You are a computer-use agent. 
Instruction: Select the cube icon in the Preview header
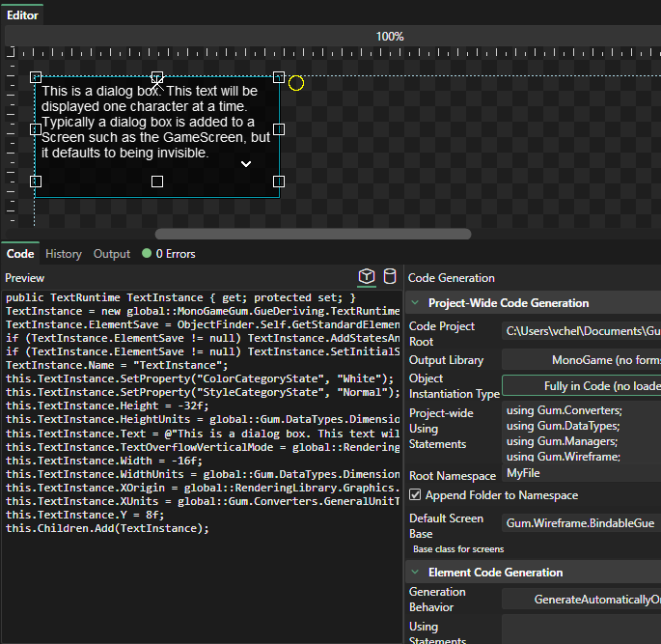pos(367,277)
